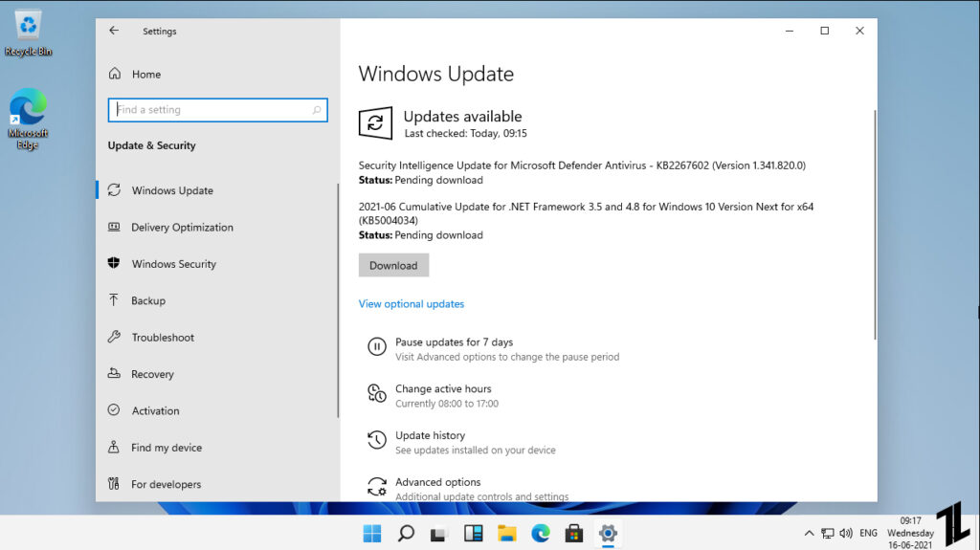This screenshot has height=550, width=980.
Task: Open the Start menu on taskbar
Action: coord(372,533)
